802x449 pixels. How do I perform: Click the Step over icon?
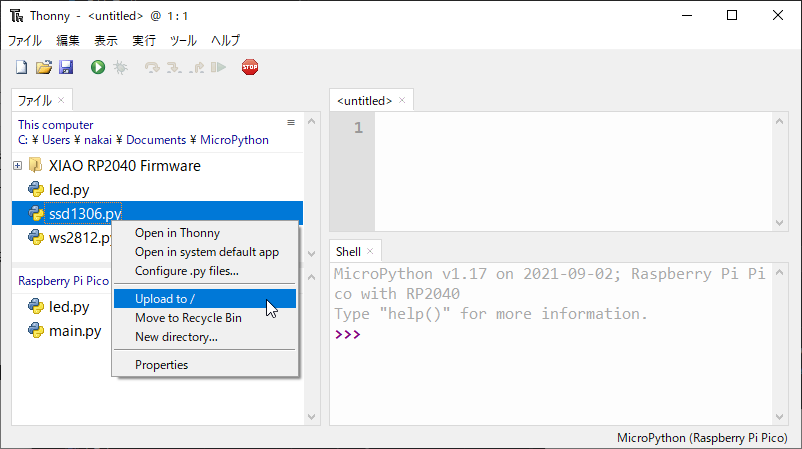[152, 67]
